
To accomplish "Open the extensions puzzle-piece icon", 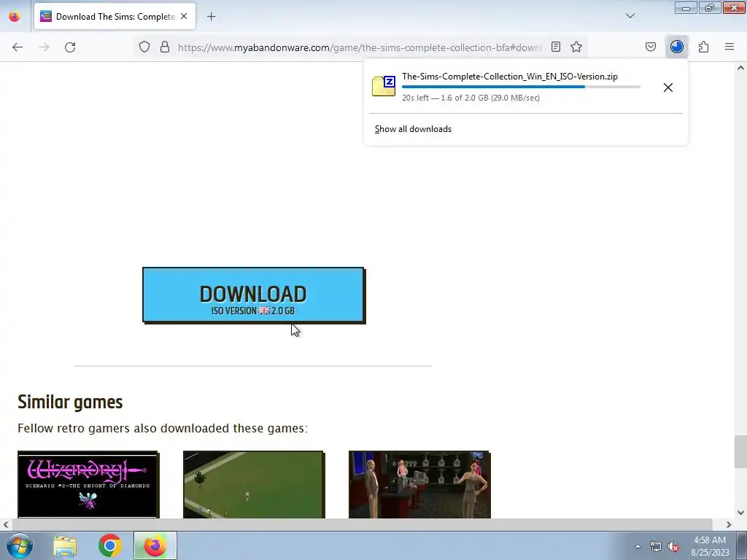I will pos(704,47).
